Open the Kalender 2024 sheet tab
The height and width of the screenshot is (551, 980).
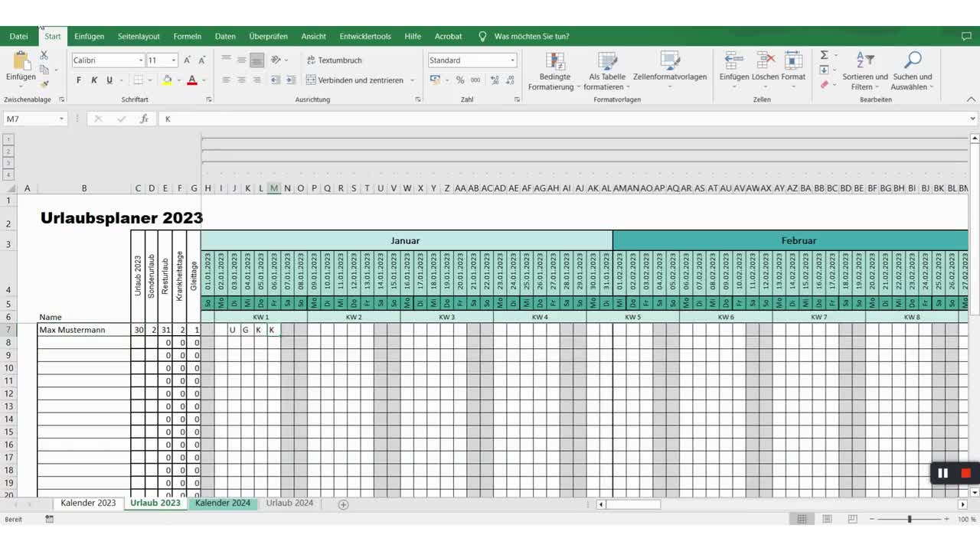[x=223, y=503]
